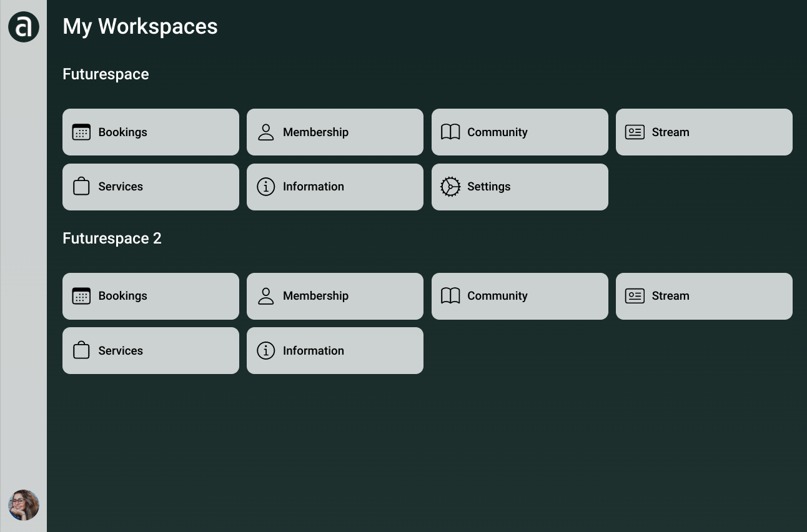The height and width of the screenshot is (532, 807).
Task: Click the Futurespace Stream card icon
Action: tap(635, 132)
